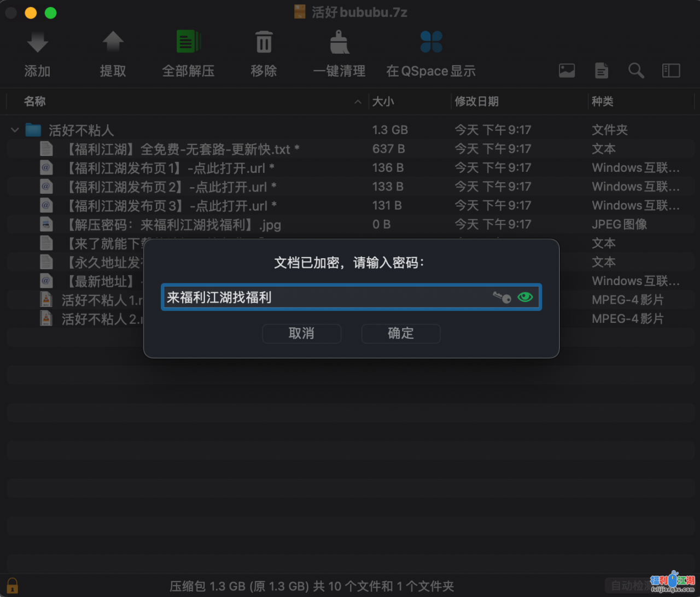Image resolution: width=700 pixels, height=597 pixels.
Task: Toggle the sidebar layout icon
Action: pos(671,70)
